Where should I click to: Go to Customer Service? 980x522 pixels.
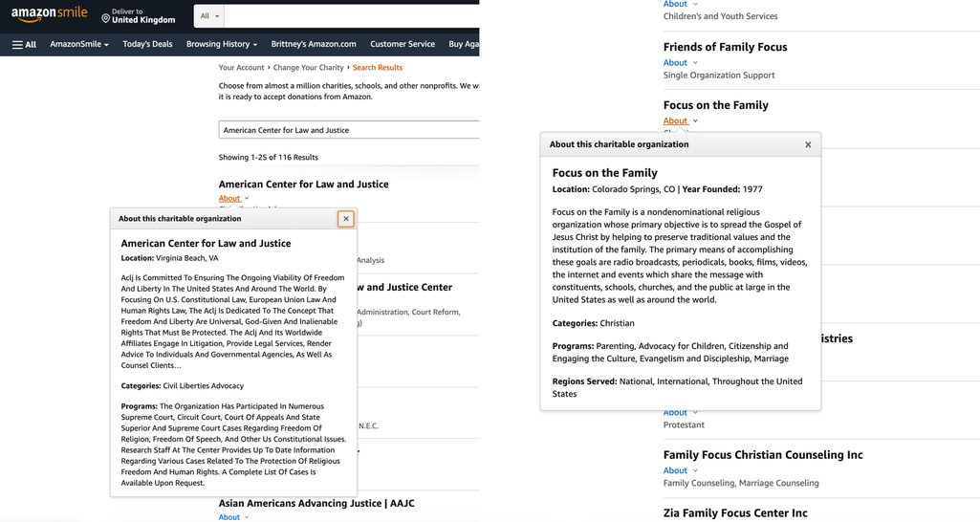[403, 44]
